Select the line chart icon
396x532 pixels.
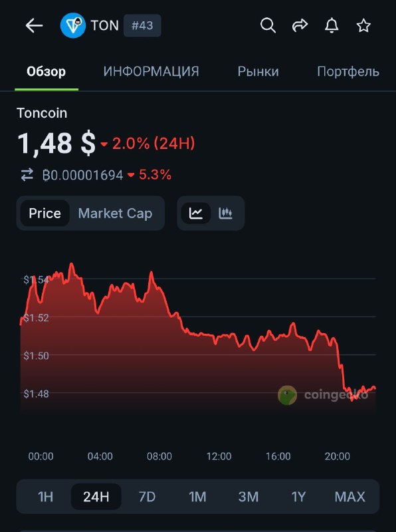tap(196, 213)
